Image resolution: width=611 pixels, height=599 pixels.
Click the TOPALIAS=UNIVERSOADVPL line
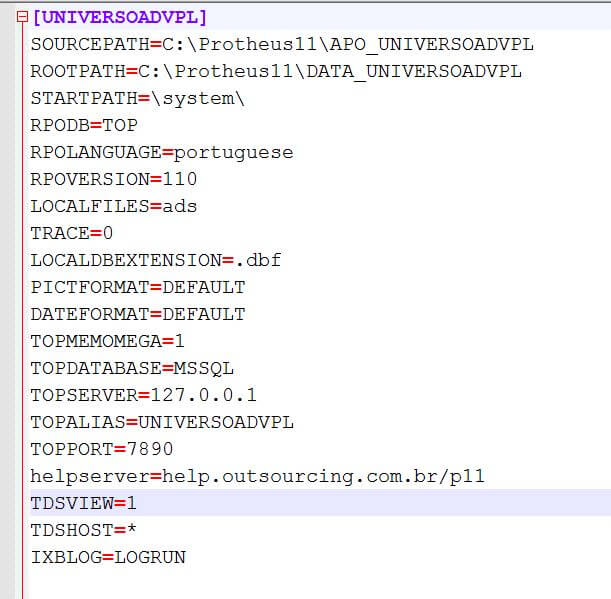(x=162, y=422)
